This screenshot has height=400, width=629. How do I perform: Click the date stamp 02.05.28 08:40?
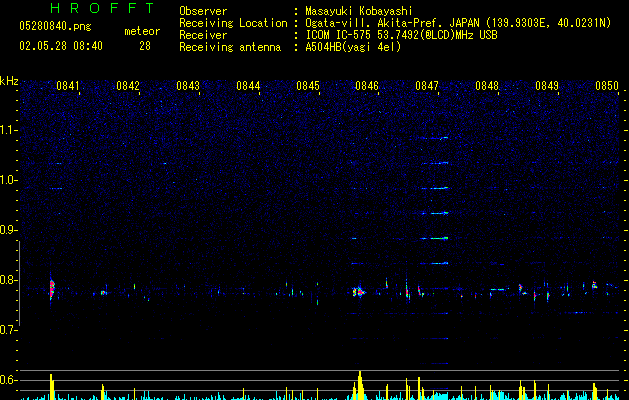(61, 46)
